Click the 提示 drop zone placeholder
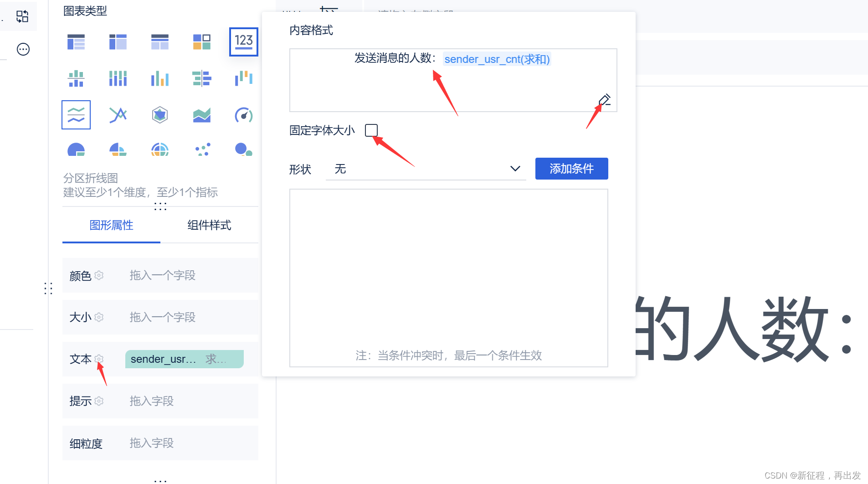The image size is (868, 484). tap(152, 401)
